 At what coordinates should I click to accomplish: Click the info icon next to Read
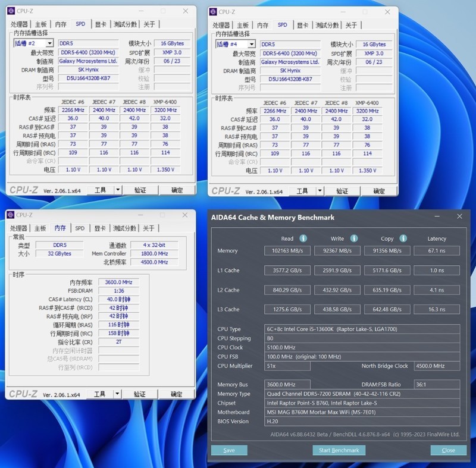303,238
